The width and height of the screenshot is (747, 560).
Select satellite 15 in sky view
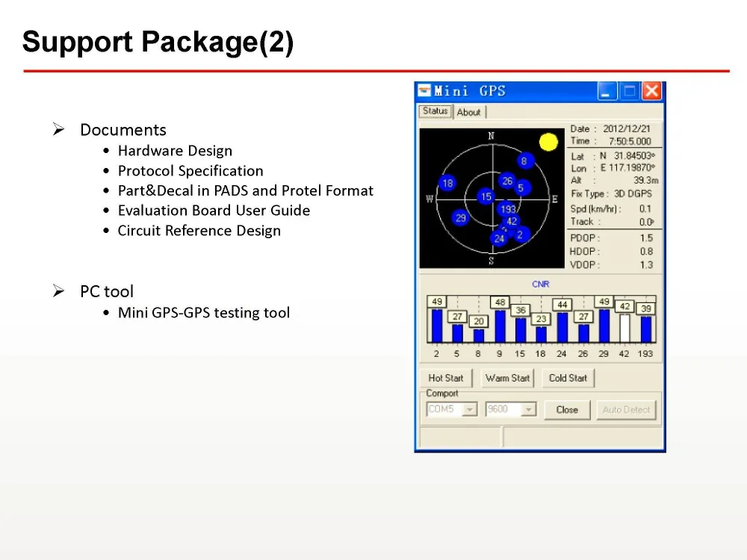pos(486,196)
